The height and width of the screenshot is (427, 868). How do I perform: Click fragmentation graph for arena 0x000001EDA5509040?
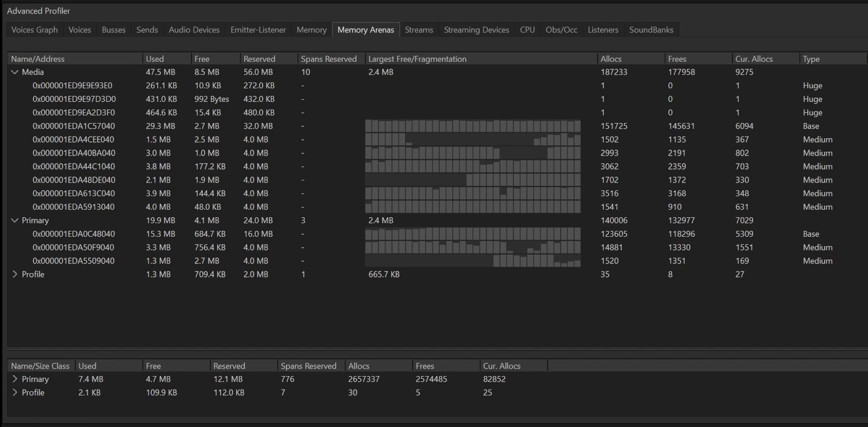click(x=473, y=261)
